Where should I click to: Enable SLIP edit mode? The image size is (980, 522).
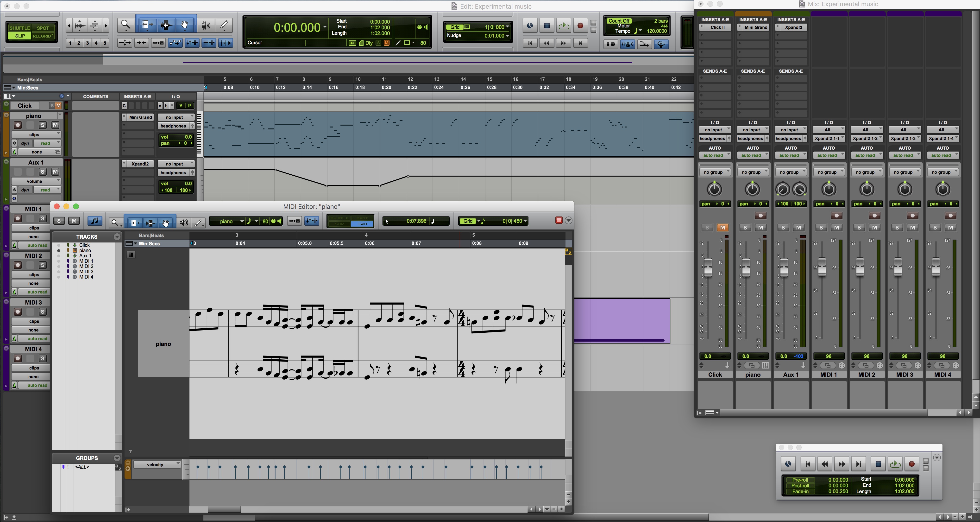coord(20,36)
